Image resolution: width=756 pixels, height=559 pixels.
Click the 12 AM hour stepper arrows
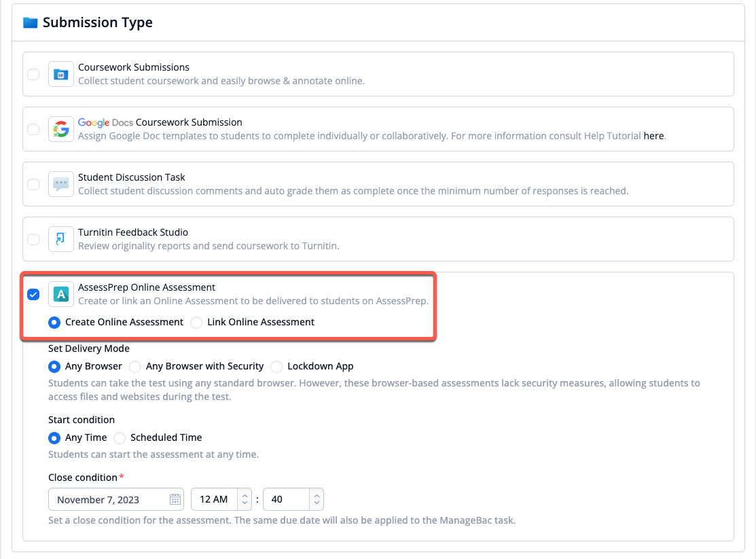[x=245, y=499]
